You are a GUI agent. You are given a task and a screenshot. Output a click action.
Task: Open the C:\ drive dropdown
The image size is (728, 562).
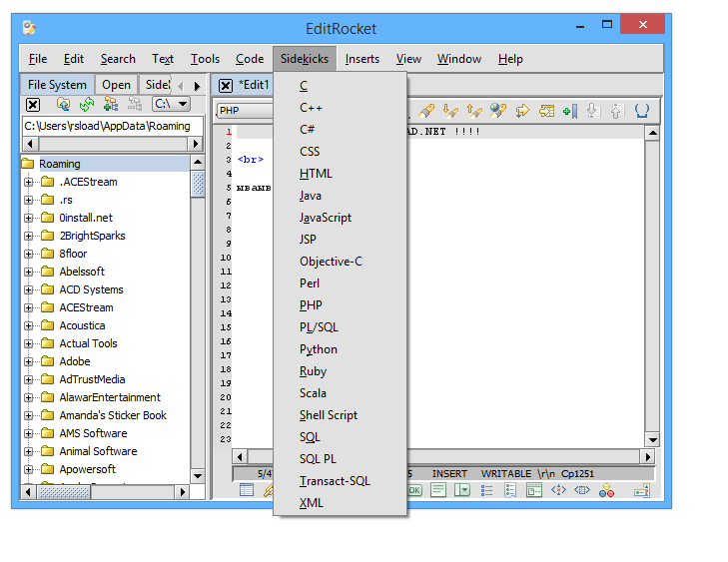pos(171,104)
